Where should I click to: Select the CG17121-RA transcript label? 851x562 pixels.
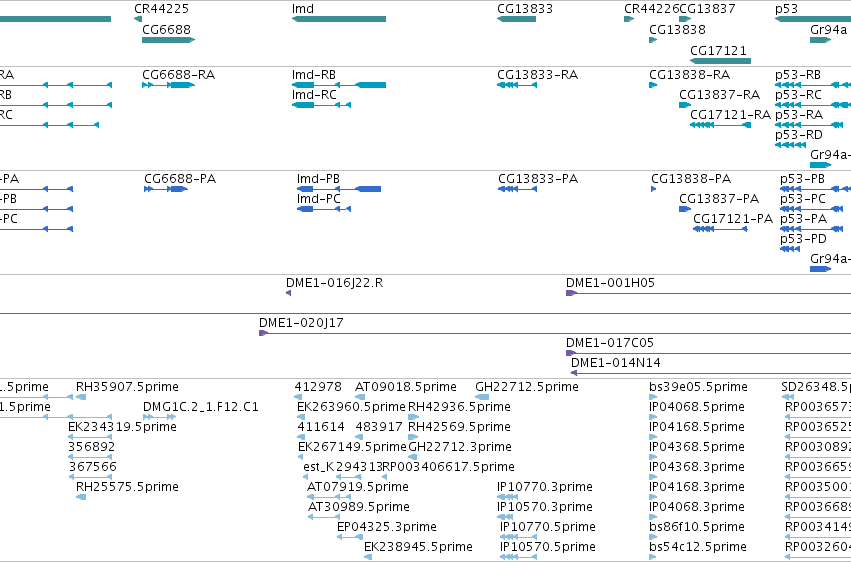[731, 115]
